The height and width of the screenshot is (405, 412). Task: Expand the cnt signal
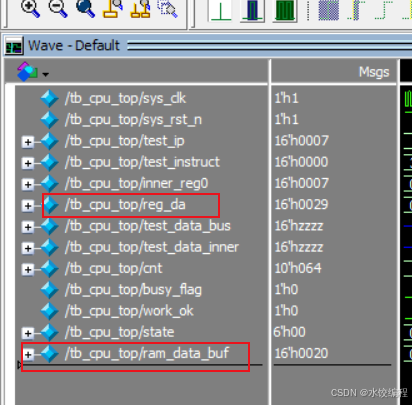(x=28, y=269)
